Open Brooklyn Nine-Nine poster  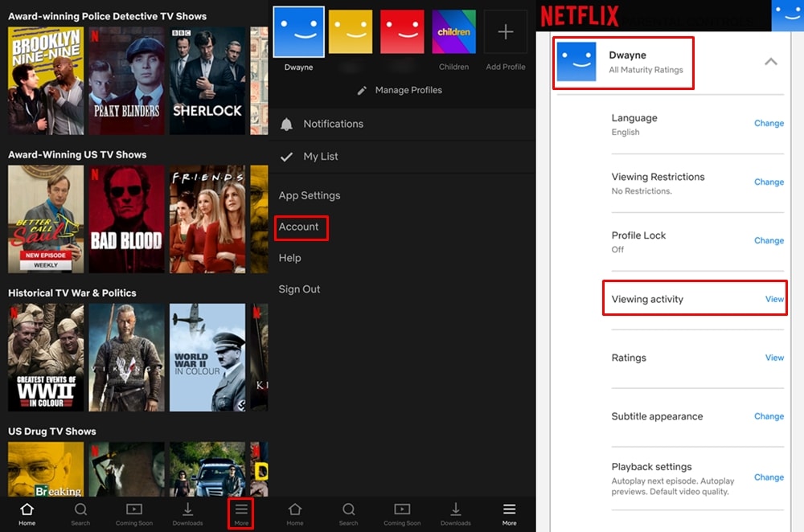[46, 81]
